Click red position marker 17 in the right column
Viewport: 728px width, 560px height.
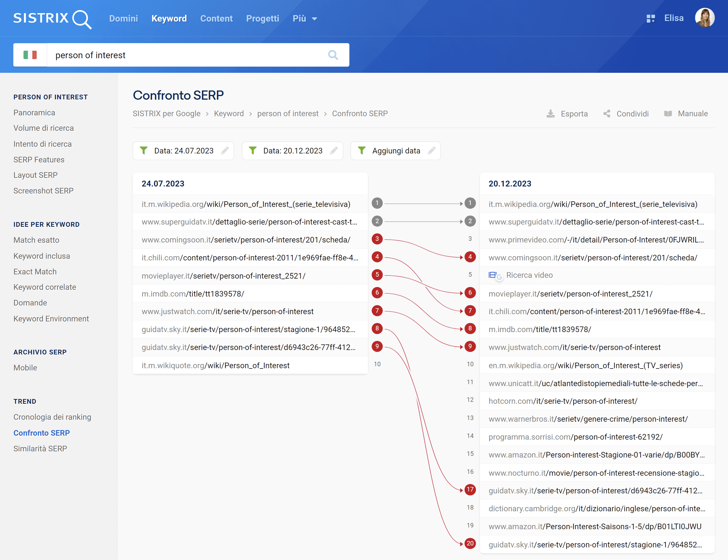[x=470, y=490]
